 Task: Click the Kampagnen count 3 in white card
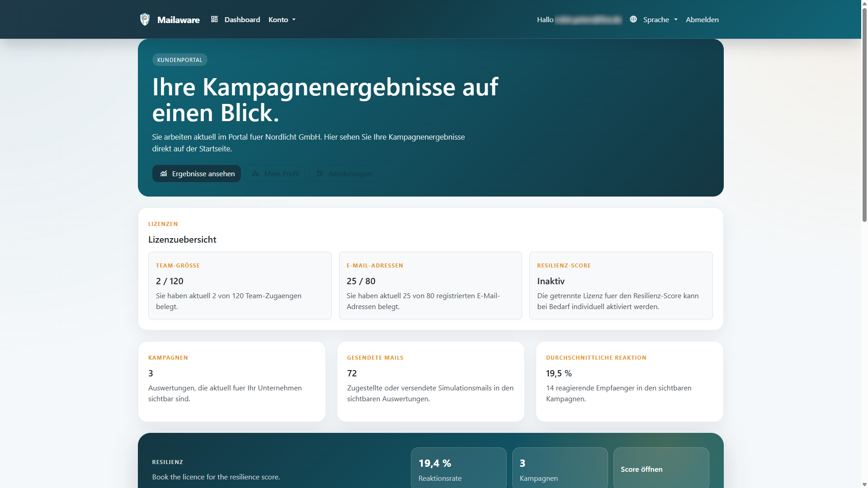pos(151,373)
